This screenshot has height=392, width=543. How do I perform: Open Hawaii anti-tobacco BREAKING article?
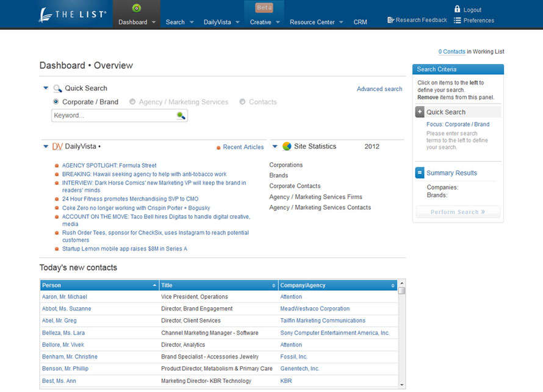click(144, 174)
